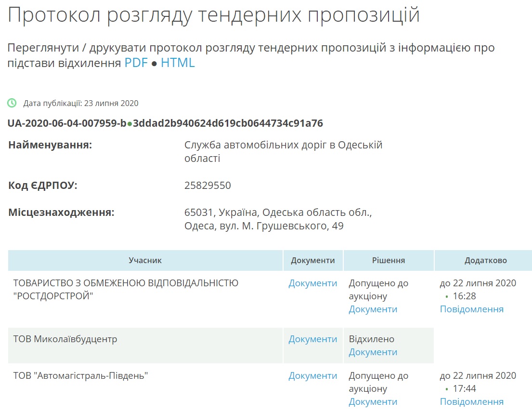Image resolution: width=532 pixels, height=413 pixels.
Task: Open decision documents for РОСТДОРСТРОЙ admission
Action: [373, 309]
